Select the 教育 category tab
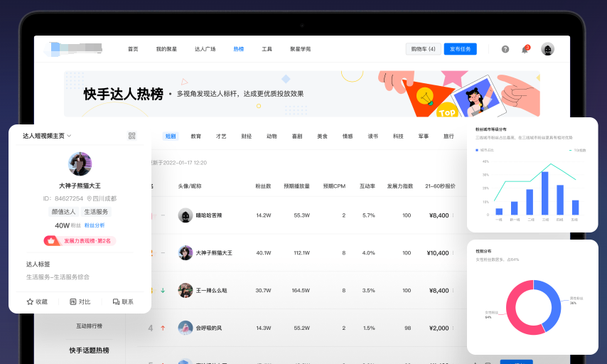The image size is (607, 364). (x=196, y=136)
